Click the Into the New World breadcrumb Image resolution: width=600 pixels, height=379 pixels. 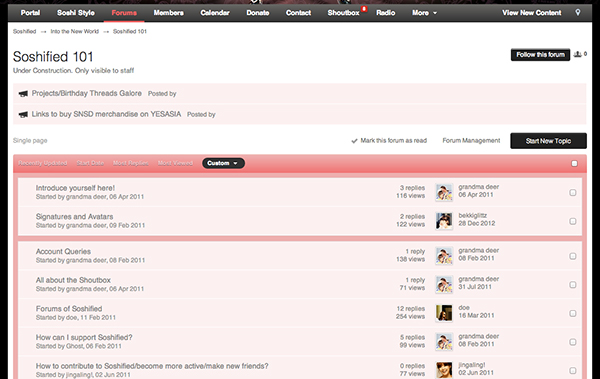tap(75, 31)
